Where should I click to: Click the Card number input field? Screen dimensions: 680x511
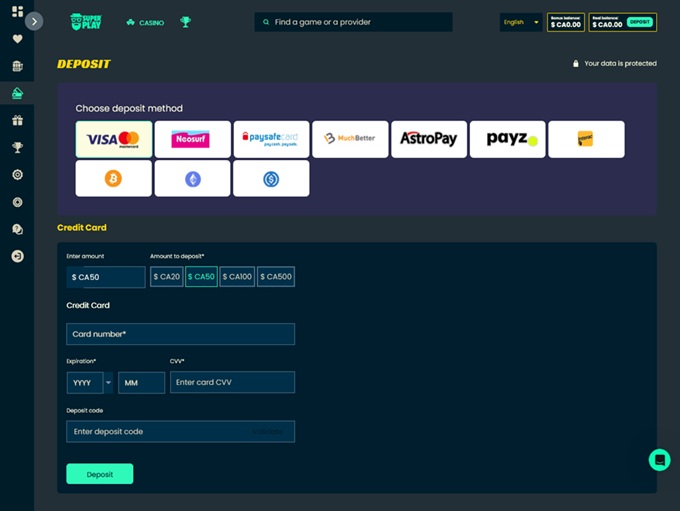point(180,334)
